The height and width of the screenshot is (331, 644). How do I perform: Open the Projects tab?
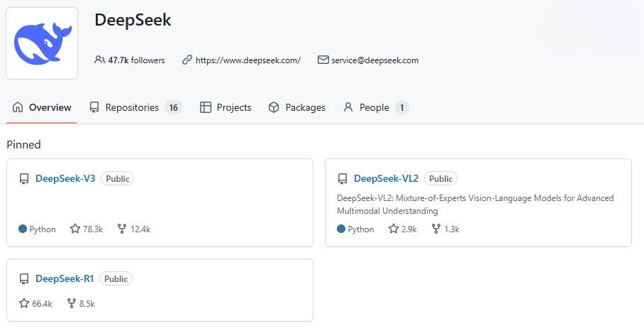(x=226, y=108)
